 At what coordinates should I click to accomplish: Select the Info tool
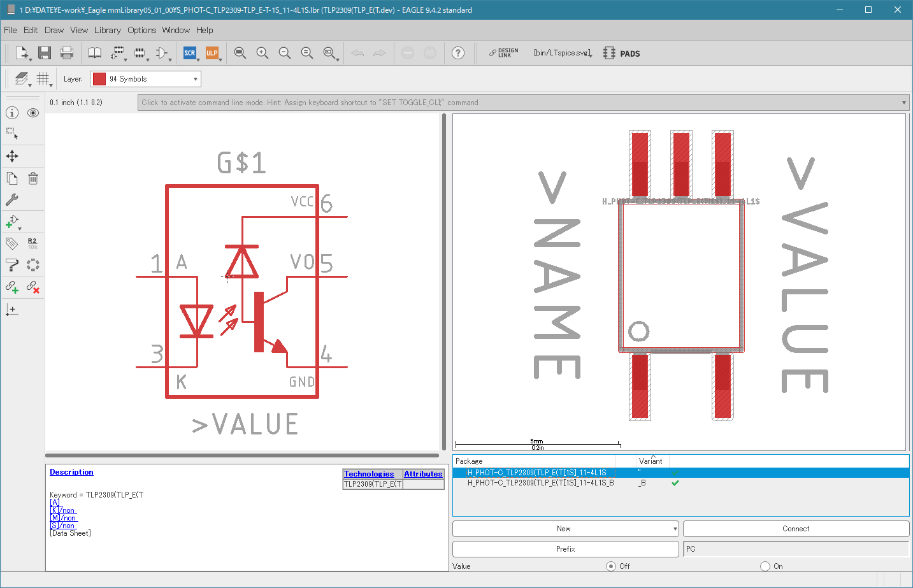[12, 113]
